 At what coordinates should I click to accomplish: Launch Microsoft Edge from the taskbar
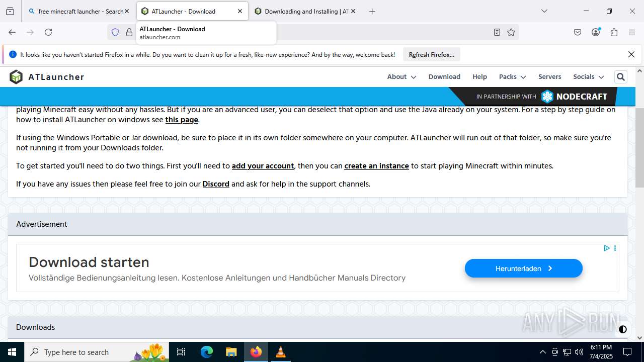point(207,352)
